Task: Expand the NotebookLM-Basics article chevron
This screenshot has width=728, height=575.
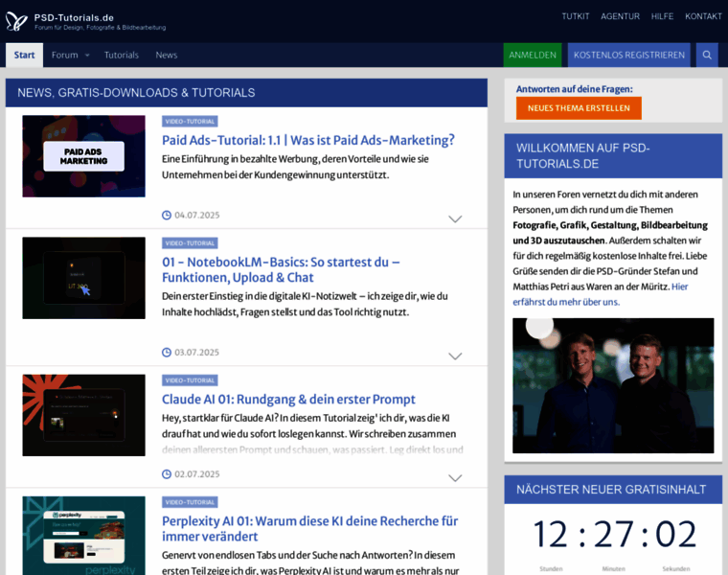Action: [455, 356]
